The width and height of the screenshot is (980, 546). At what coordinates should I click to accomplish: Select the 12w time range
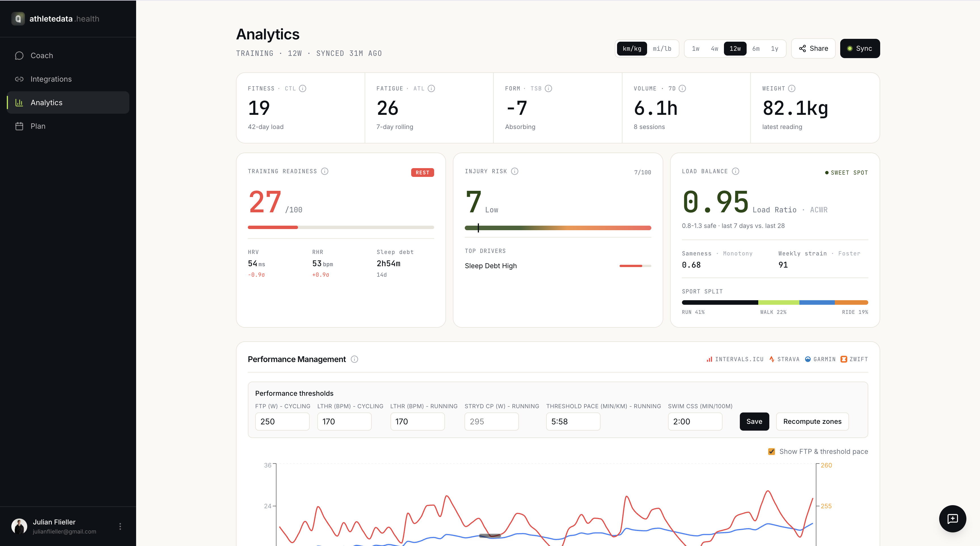[735, 49]
